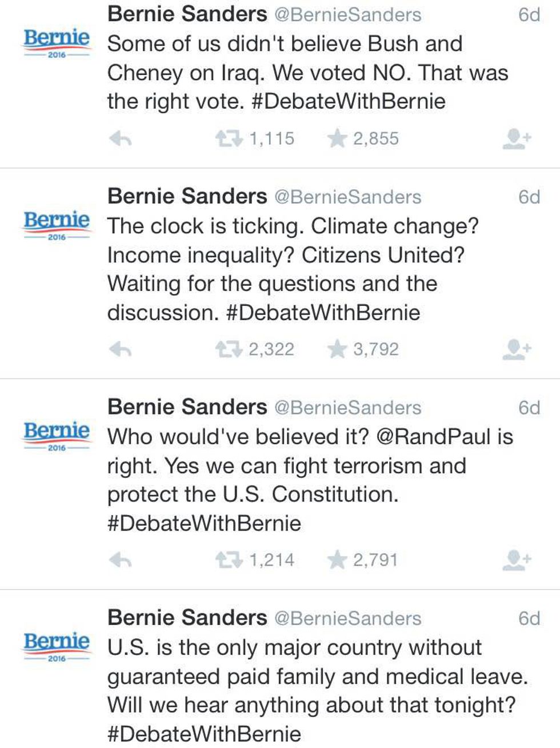The image size is (560, 748).
Task: Open Bernie Sanders profile name in Climate tweet
Action: point(187,197)
